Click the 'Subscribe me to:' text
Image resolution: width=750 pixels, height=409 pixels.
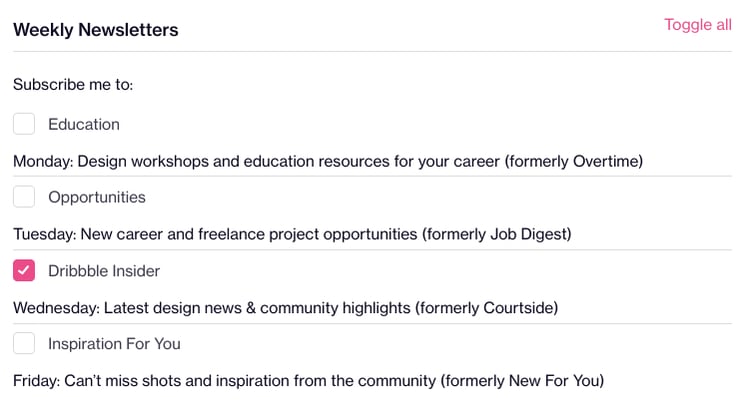coord(73,84)
